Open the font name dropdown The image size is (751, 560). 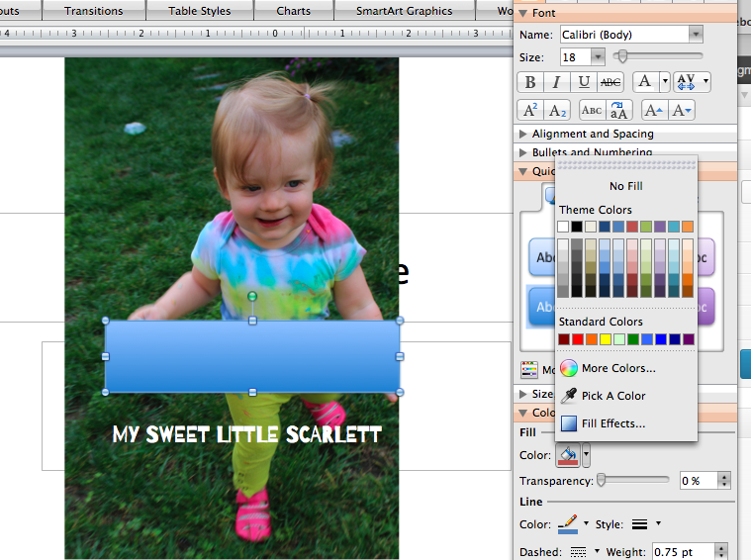tap(696, 34)
